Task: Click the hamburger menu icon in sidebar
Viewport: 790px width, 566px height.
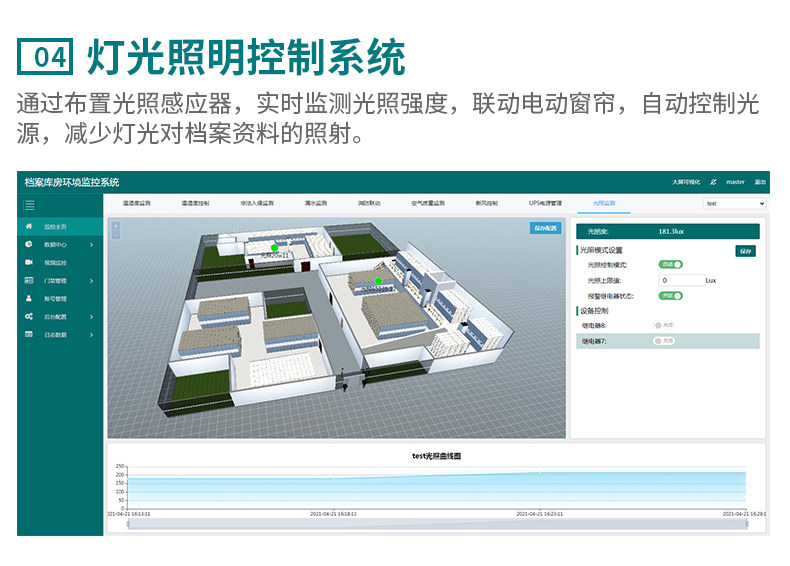Action: 29,205
